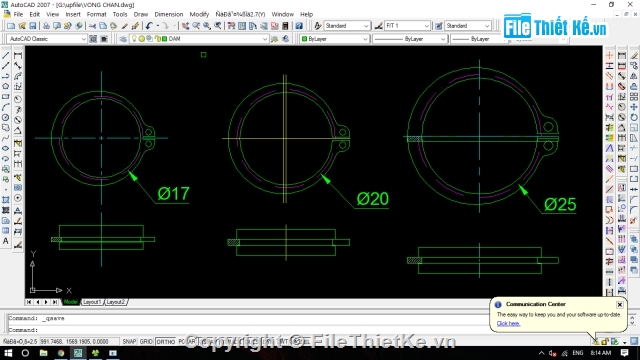Select the Circle draw tool
640x360 pixels.
6,118
